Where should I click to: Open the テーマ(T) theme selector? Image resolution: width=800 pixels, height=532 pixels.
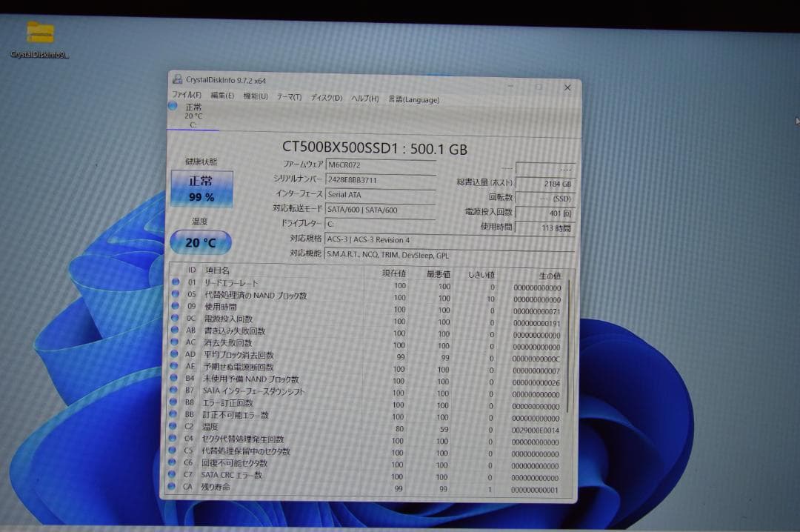291,99
